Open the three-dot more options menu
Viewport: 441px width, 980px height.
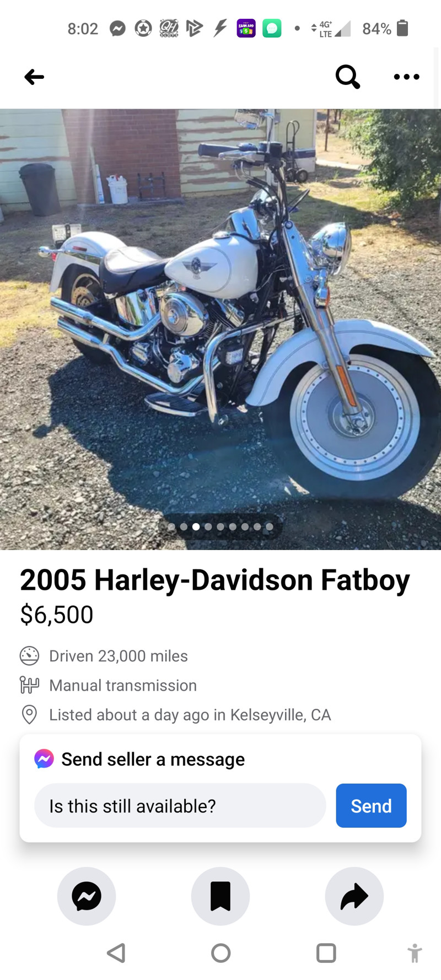click(406, 77)
